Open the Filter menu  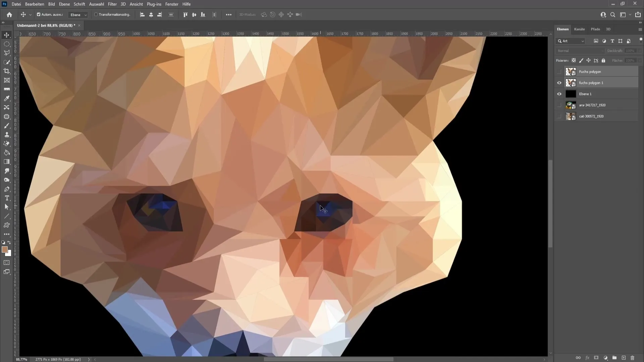click(x=112, y=4)
